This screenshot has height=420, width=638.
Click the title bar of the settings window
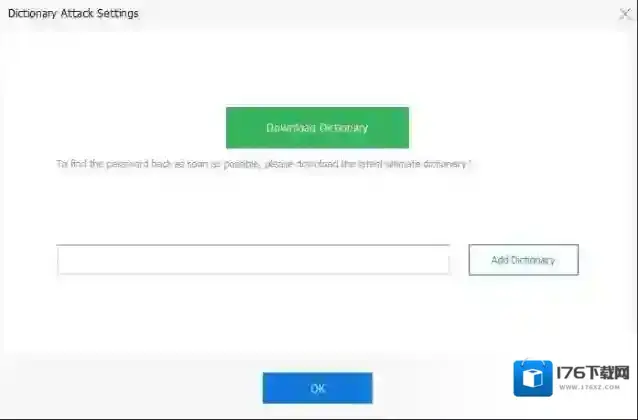click(319, 14)
